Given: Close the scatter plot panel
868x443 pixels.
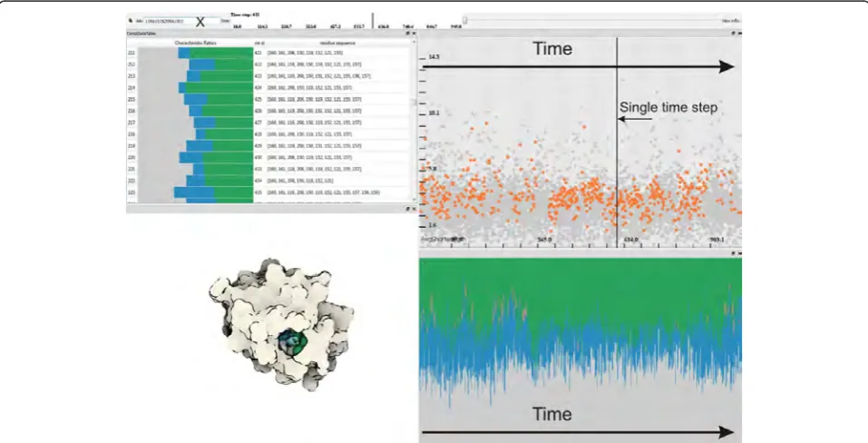Looking at the screenshot, I should 739,34.
